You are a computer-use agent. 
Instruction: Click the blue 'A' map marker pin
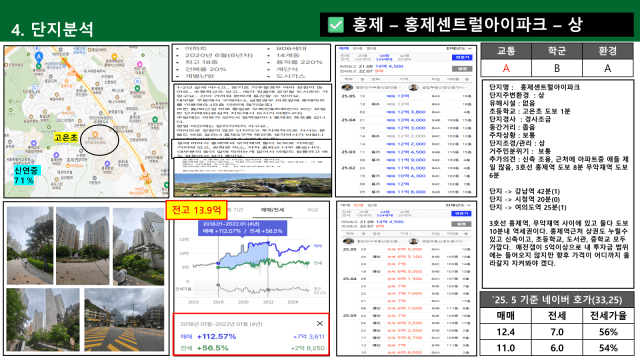tap(39, 56)
